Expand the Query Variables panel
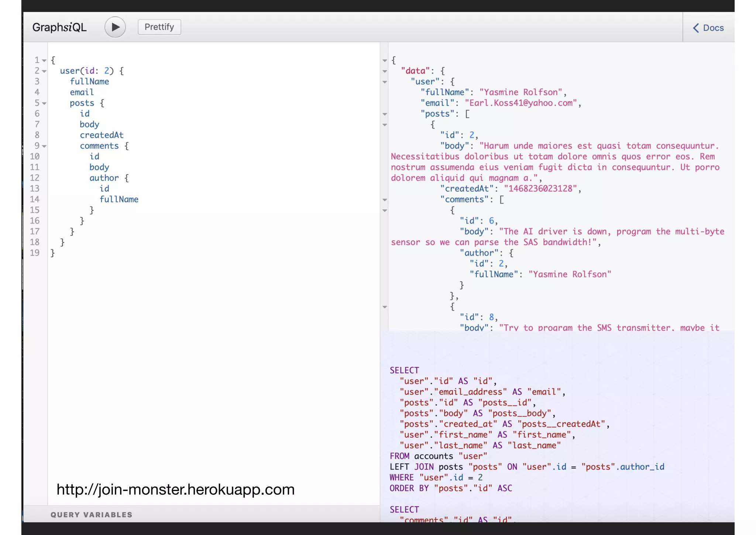756x535 pixels. click(91, 515)
